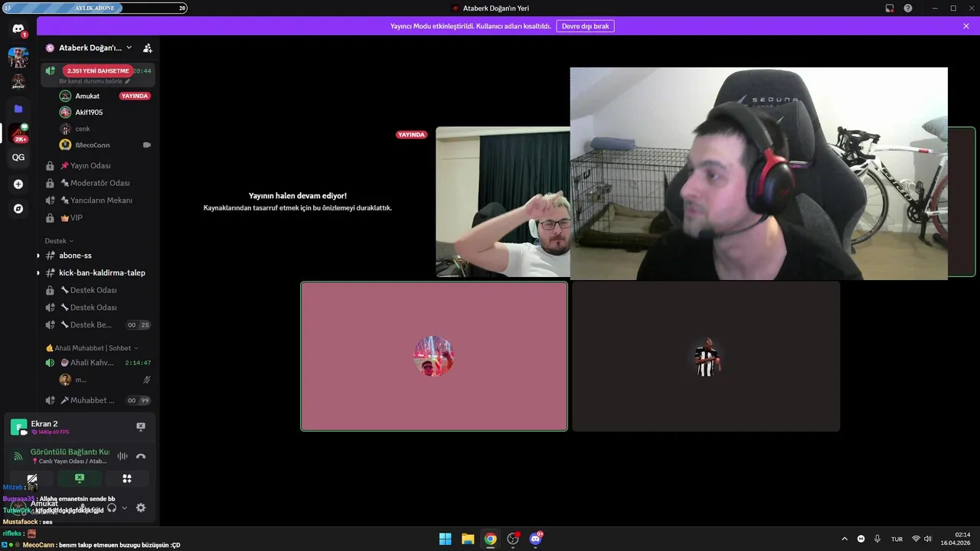Click pencil to set channel status
The image size is (980, 551).
click(128, 81)
